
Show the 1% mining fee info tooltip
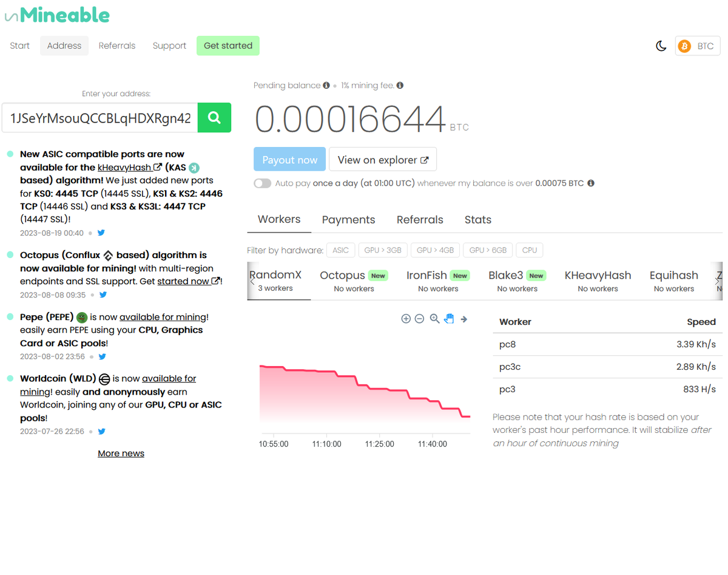[x=399, y=85]
